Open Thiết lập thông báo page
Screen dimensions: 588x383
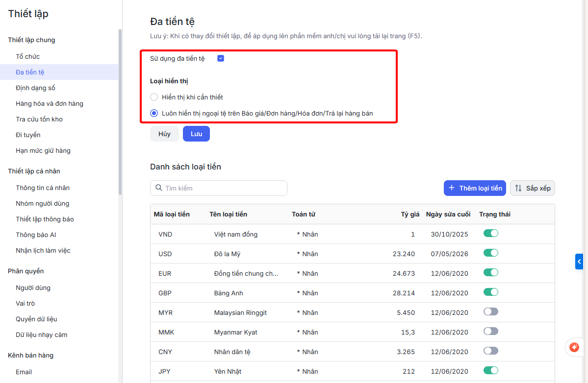45,219
